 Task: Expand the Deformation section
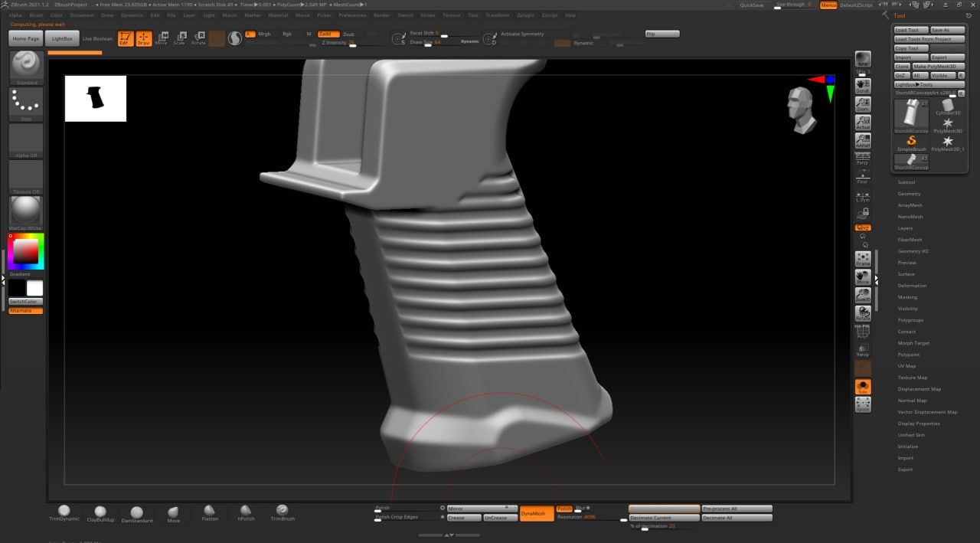pyautogui.click(x=913, y=286)
